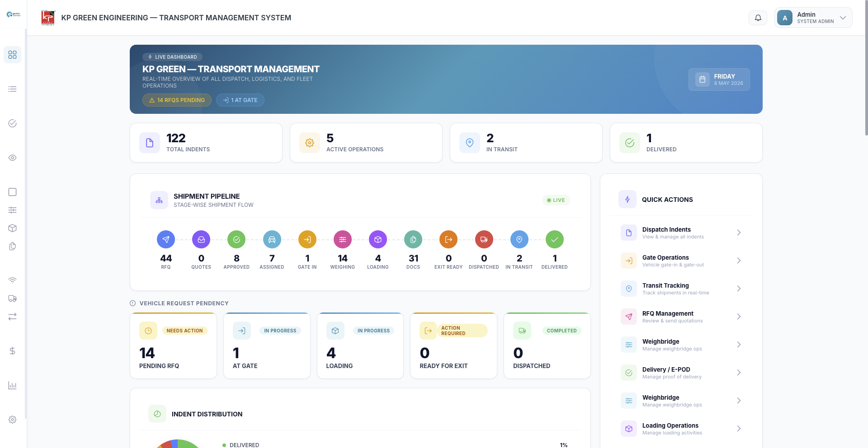Click the In Transit stage pin icon
Screen dimensions: 868x448
[x=519, y=239]
